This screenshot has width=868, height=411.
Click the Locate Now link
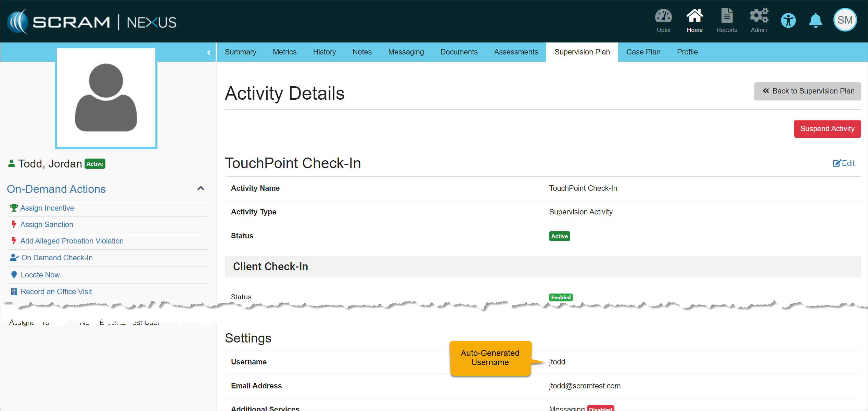(40, 275)
